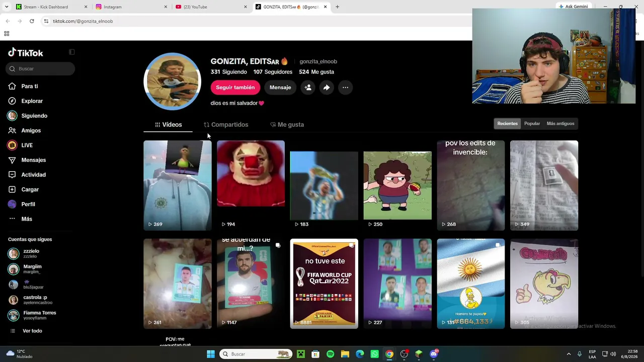This screenshot has width=644, height=362.
Task: Go to the Amigos section
Action: tap(25, 131)
